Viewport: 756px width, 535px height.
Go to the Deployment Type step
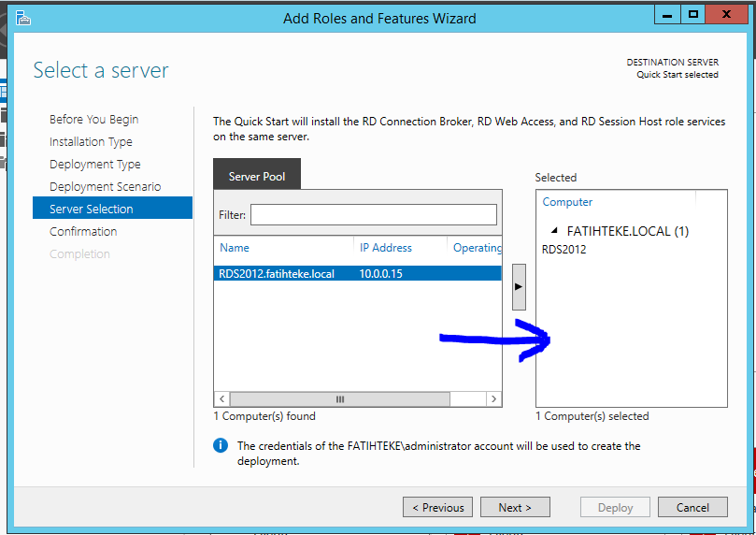click(x=95, y=164)
